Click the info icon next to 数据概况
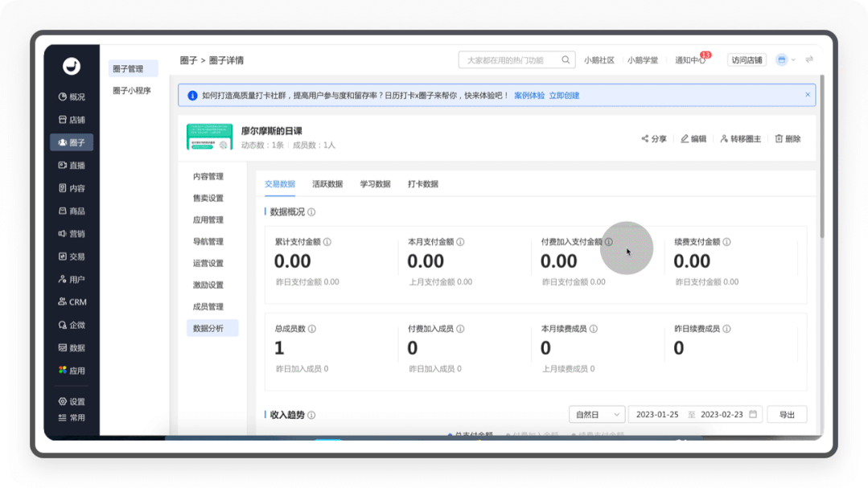 311,212
